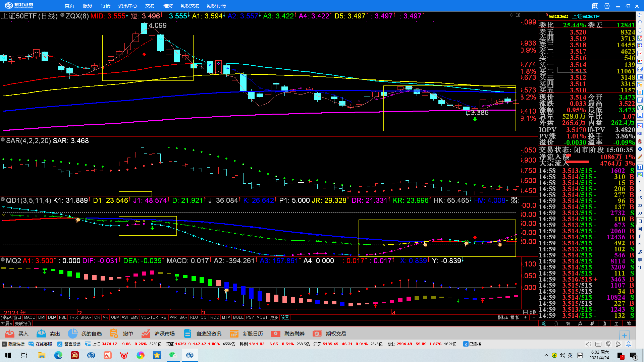The height and width of the screenshot is (362, 644).
Task: Open the 行情 menu
Action: [106, 6]
